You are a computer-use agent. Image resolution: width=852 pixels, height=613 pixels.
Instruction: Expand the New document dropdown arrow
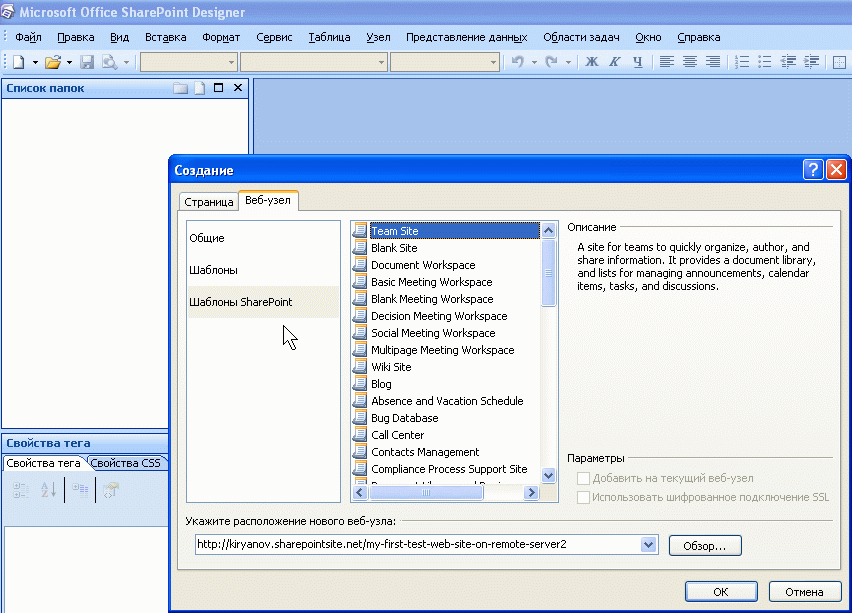(x=35, y=62)
